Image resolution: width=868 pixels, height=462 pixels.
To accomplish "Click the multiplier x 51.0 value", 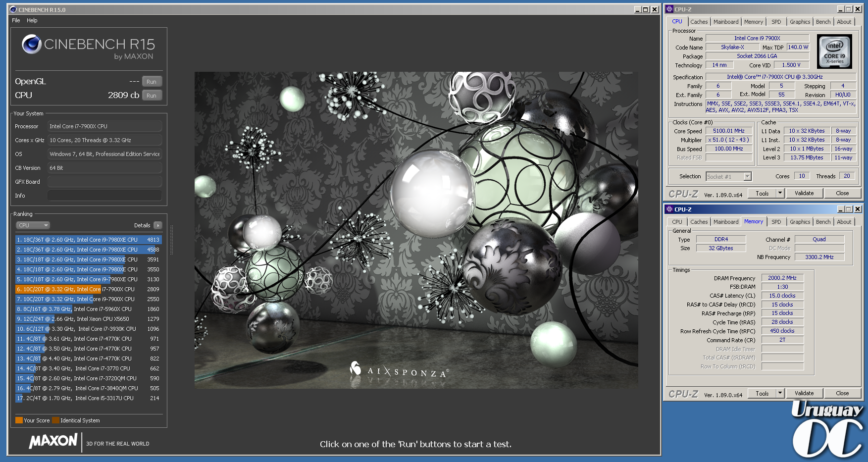I will 728,140.
